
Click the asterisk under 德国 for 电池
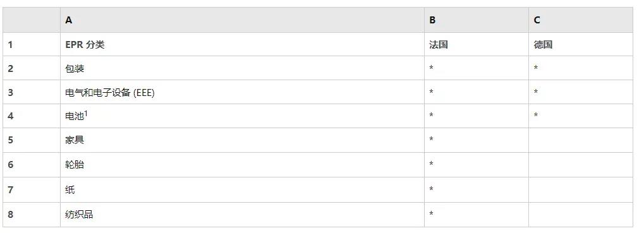pos(536,116)
